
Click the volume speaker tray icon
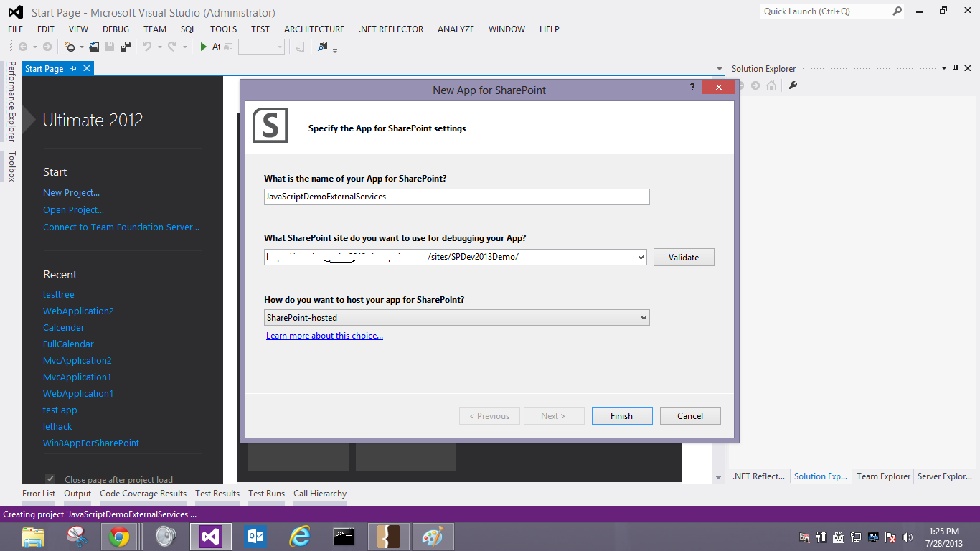point(908,537)
